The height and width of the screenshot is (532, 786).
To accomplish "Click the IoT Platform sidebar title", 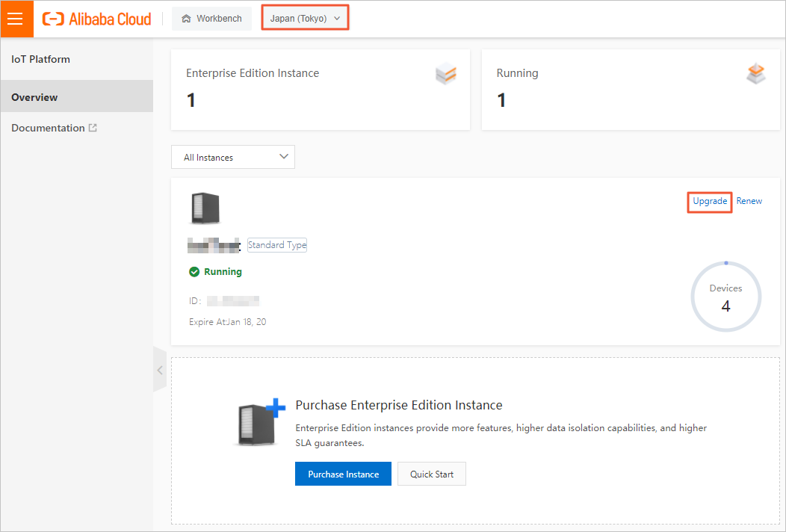I will pos(40,59).
